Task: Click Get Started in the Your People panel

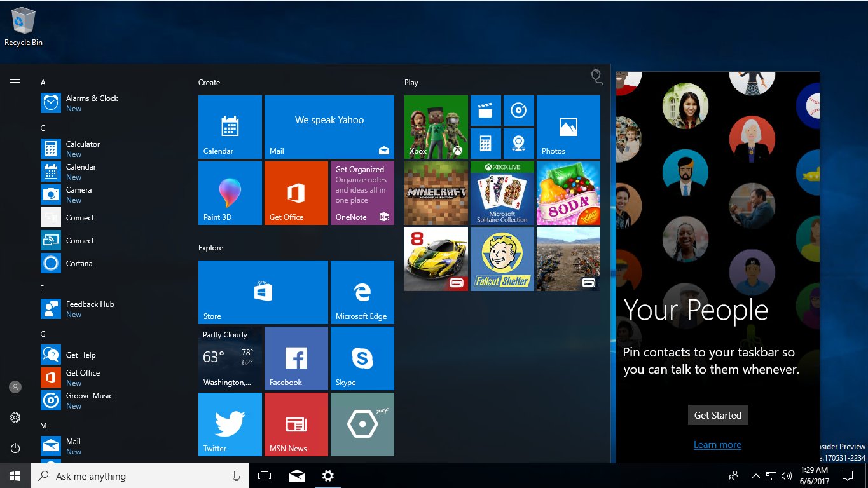Action: coord(718,415)
